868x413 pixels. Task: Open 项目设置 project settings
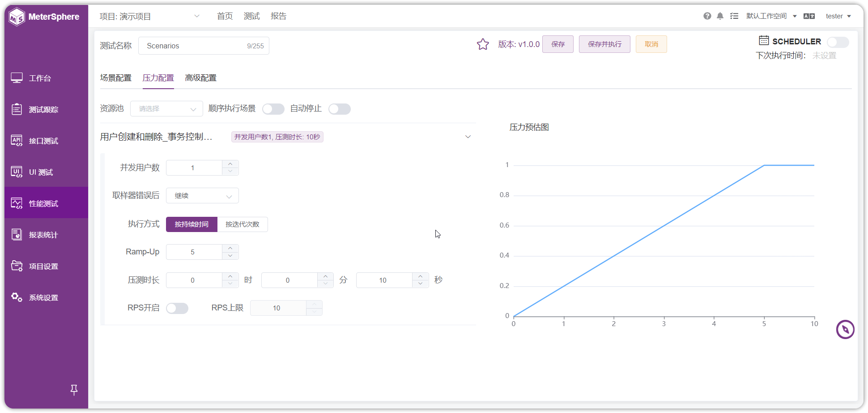(47, 266)
